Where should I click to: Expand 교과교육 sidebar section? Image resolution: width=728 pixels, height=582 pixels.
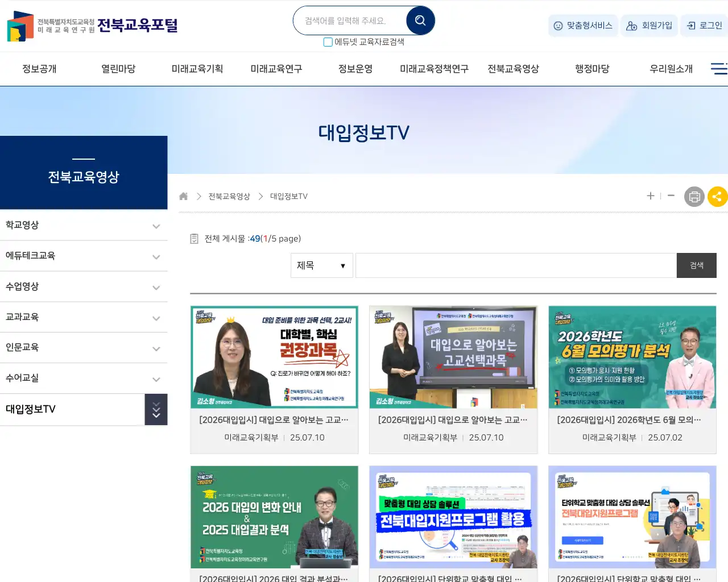[x=84, y=317]
